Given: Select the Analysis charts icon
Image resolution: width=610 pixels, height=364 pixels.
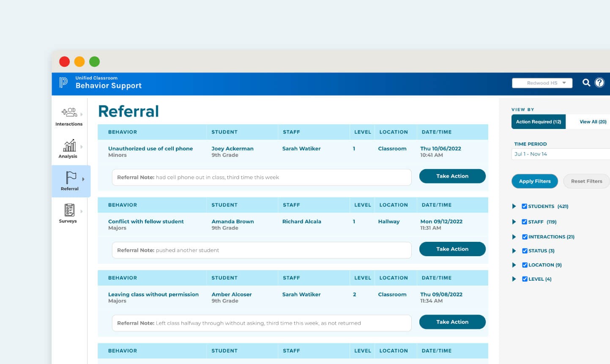Looking at the screenshot, I should pyautogui.click(x=70, y=146).
